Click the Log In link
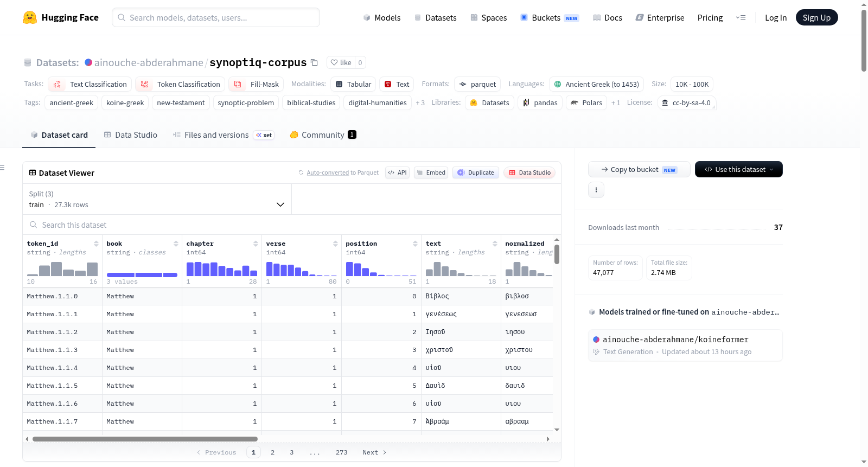The height and width of the screenshot is (467, 868). [x=776, y=17]
